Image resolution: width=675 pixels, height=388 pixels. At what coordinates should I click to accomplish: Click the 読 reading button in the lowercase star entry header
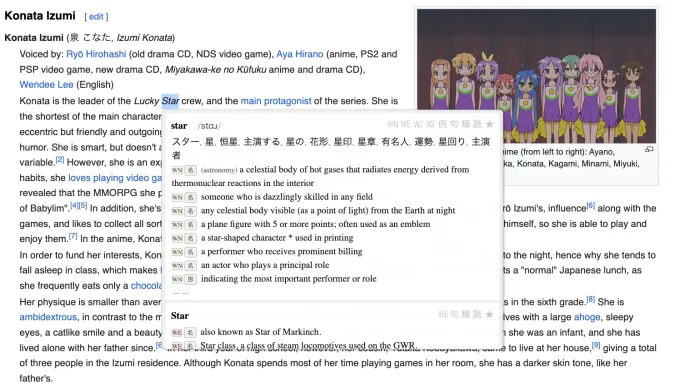(x=477, y=124)
